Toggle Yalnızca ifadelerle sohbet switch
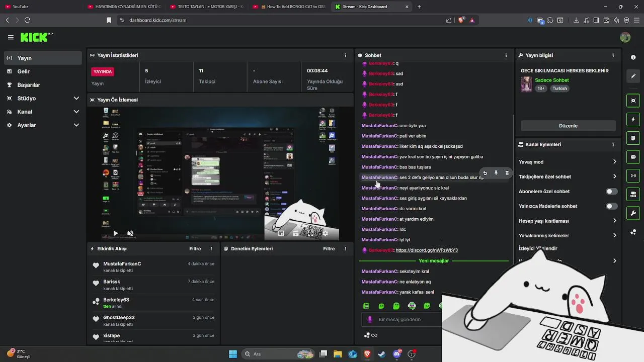 (611, 206)
